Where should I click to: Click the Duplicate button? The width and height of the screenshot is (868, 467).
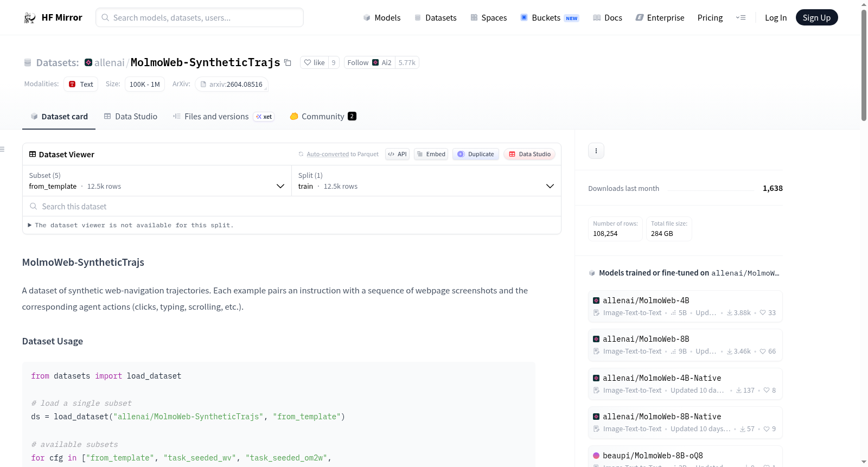tap(475, 154)
